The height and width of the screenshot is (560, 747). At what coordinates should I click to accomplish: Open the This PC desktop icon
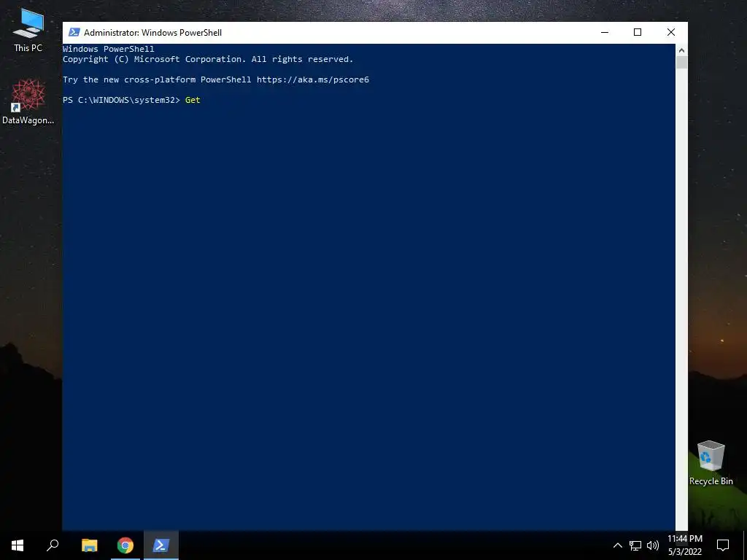pyautogui.click(x=28, y=30)
